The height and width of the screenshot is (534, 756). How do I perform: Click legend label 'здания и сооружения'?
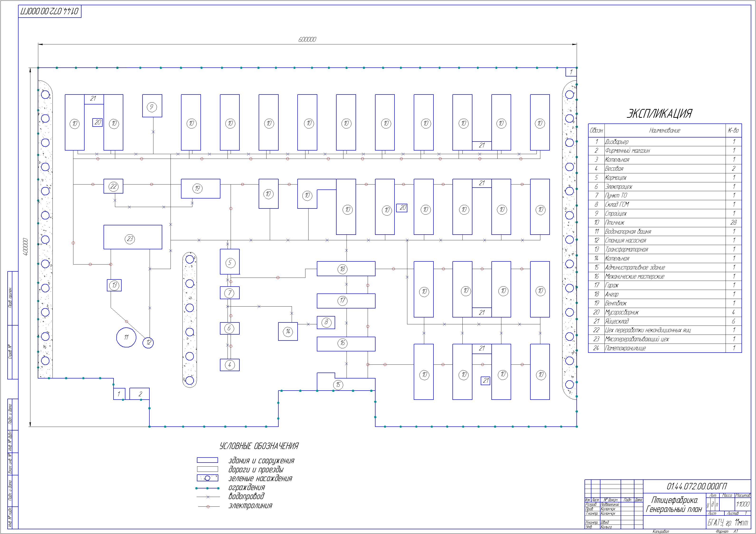pyautogui.click(x=262, y=461)
